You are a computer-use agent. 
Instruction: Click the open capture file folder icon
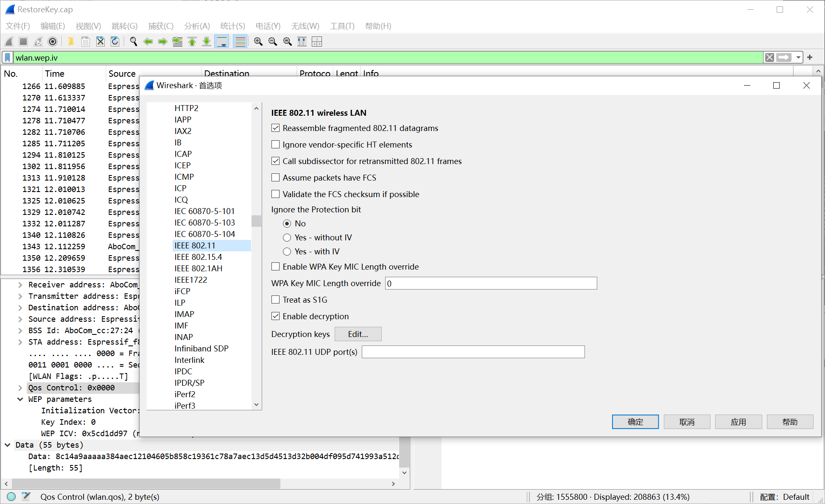click(x=71, y=42)
